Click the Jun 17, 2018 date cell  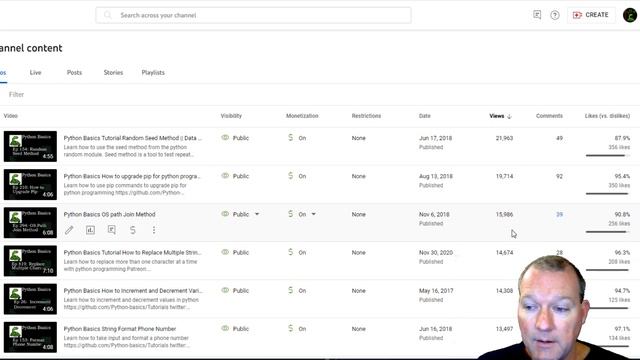pyautogui.click(x=436, y=138)
